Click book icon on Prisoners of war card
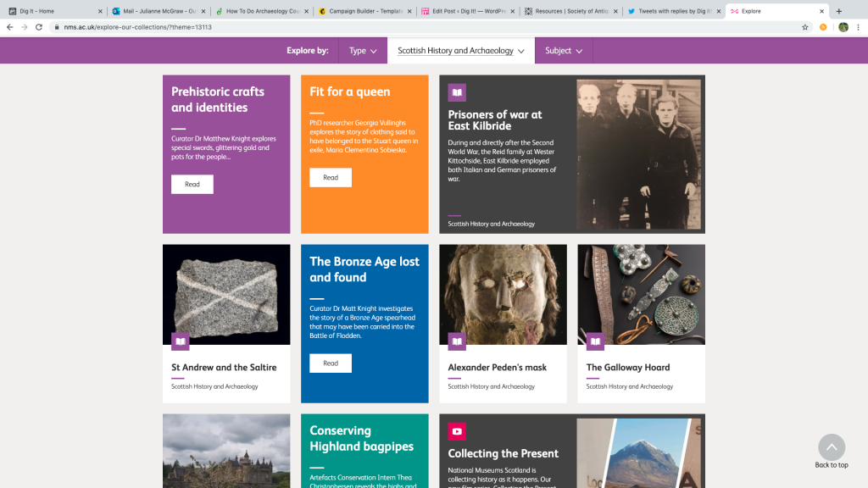 pyautogui.click(x=457, y=92)
